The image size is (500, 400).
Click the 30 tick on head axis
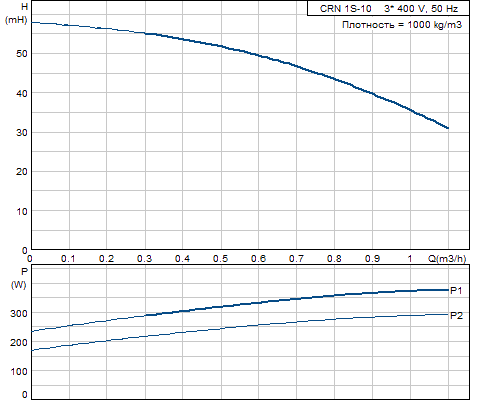tap(22, 133)
